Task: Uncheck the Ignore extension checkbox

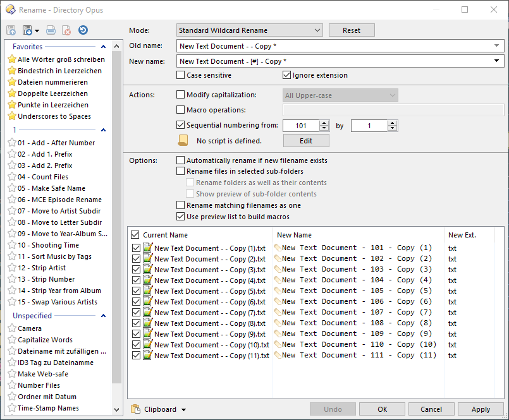Action: tap(286, 75)
